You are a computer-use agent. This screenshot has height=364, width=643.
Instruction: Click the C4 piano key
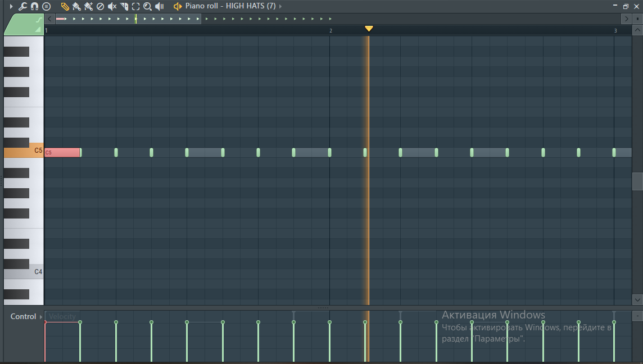24,271
